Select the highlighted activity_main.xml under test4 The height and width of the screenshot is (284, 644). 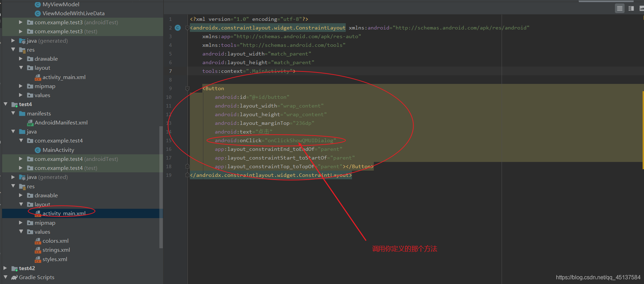[x=64, y=213]
